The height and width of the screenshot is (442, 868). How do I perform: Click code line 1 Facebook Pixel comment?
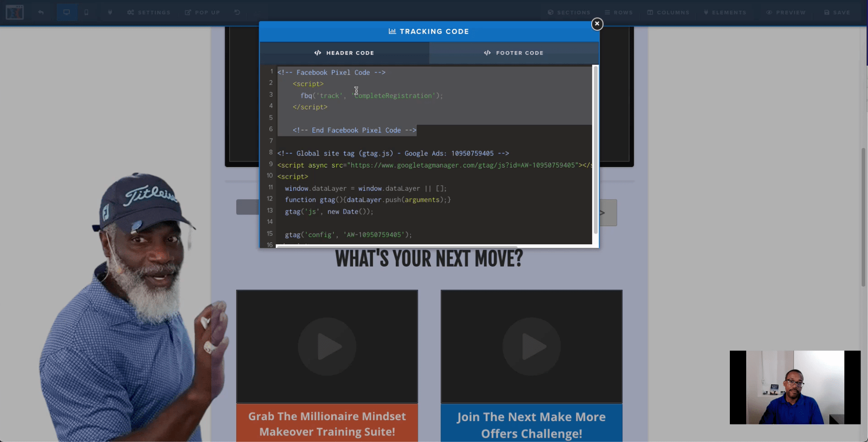point(331,72)
